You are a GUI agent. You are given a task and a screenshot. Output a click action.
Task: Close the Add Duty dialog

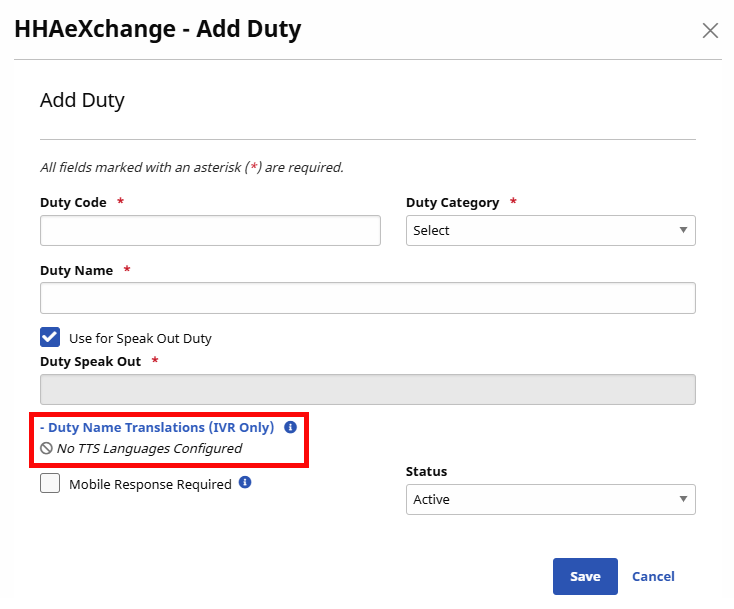710,30
